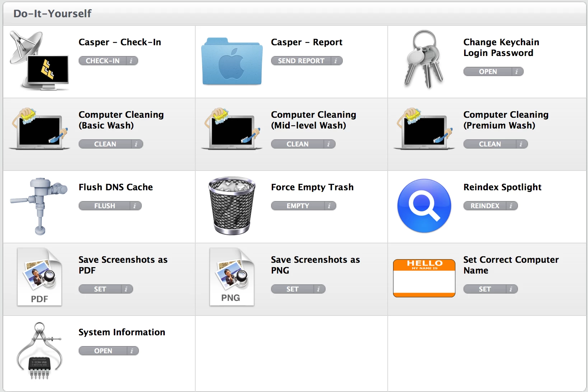
Task: Click the 'Set Correct Computer Name' title
Action: point(511,265)
